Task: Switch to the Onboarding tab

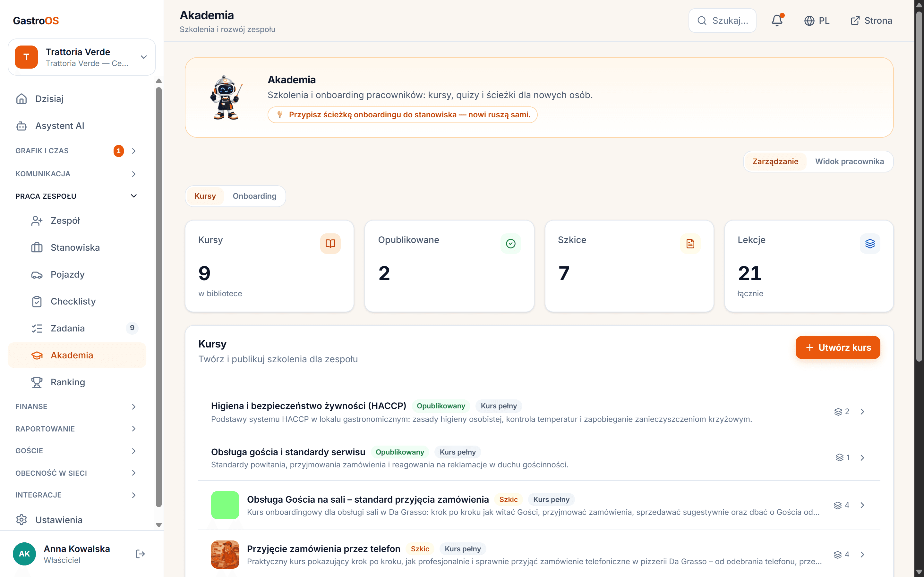Action: (x=254, y=196)
